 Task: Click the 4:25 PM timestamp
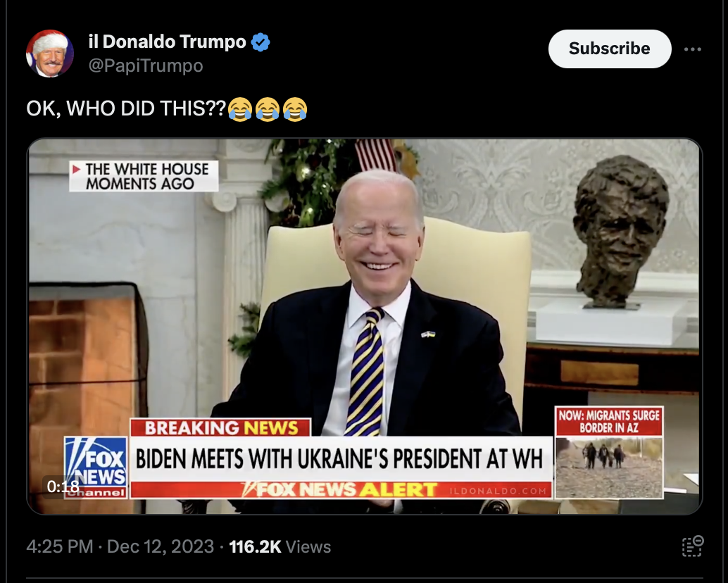coord(60,546)
